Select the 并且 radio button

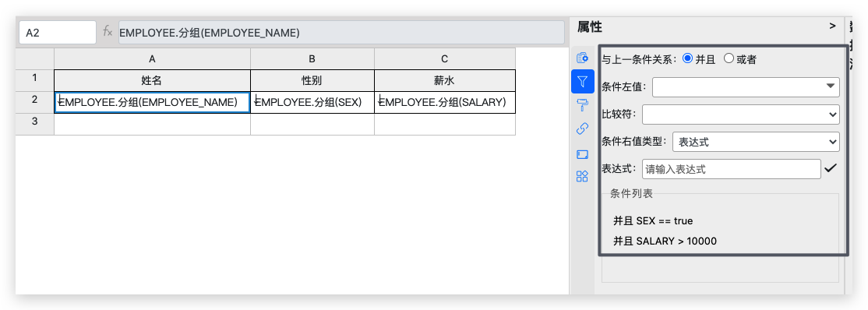point(687,58)
